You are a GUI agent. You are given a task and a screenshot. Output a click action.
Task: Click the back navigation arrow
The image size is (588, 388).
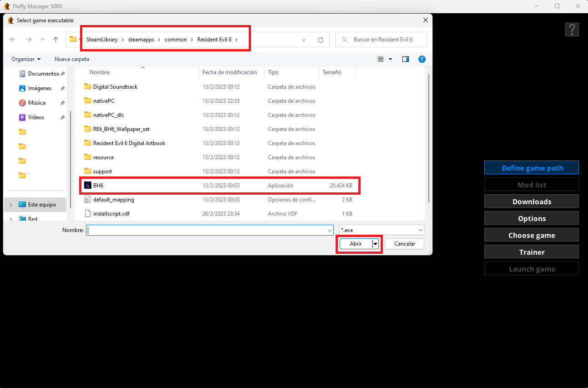point(13,40)
